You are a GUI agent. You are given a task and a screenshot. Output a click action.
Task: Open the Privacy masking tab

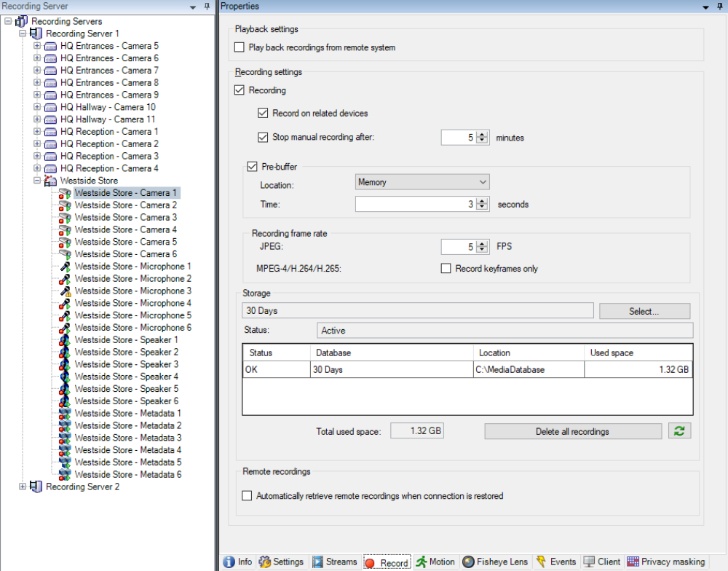(x=665, y=562)
